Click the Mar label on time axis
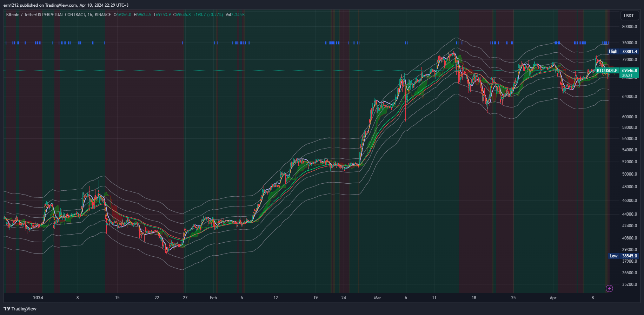Viewport: 644px width, 315px height. 377,298
